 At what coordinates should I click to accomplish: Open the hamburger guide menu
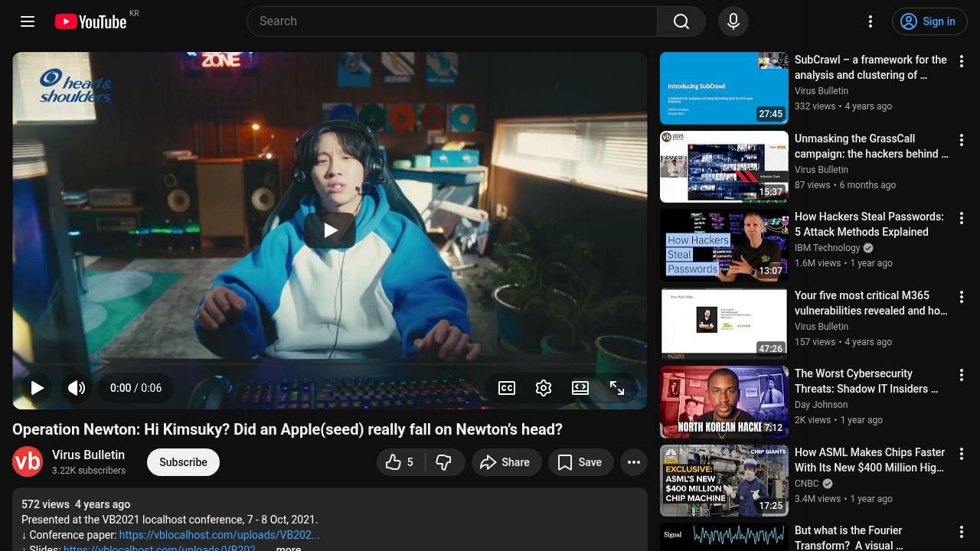[x=28, y=21]
